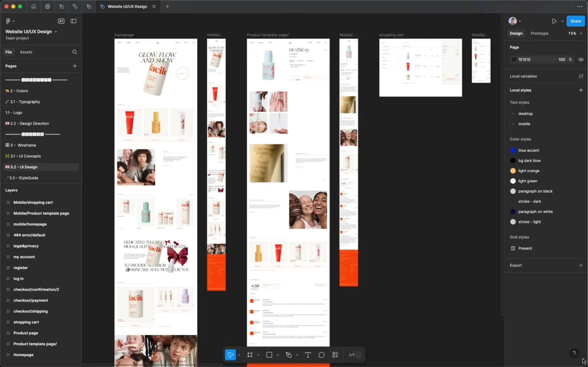The width and height of the screenshot is (588, 367).
Task: Select the File tab in left panel
Action: [x=9, y=52]
